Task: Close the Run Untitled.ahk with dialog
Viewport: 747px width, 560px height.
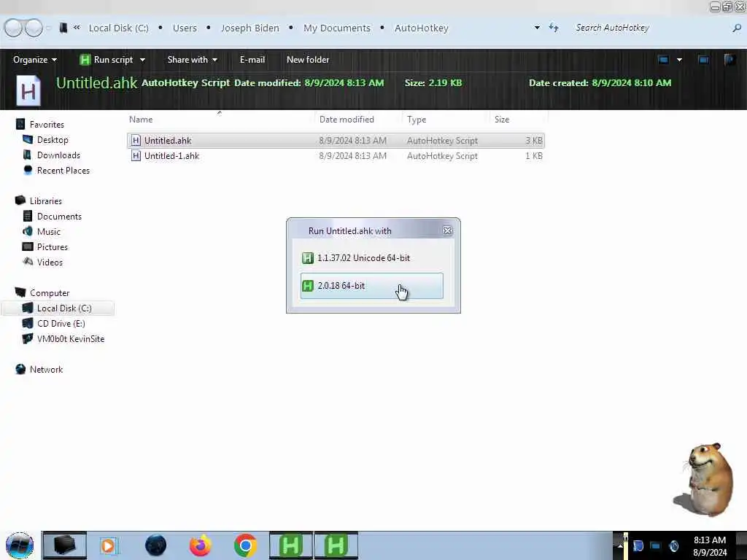Action: (447, 231)
